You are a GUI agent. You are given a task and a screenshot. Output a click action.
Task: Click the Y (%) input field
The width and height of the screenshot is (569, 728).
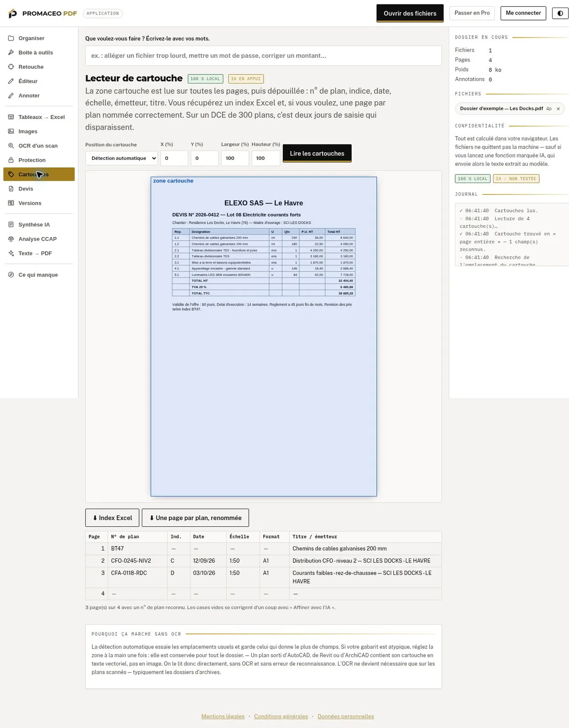pos(204,158)
